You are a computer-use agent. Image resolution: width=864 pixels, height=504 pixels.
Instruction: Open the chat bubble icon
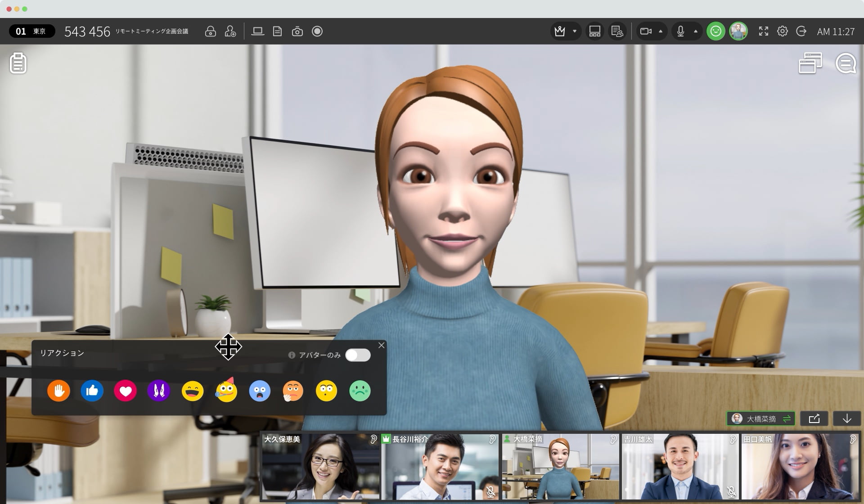pos(846,63)
